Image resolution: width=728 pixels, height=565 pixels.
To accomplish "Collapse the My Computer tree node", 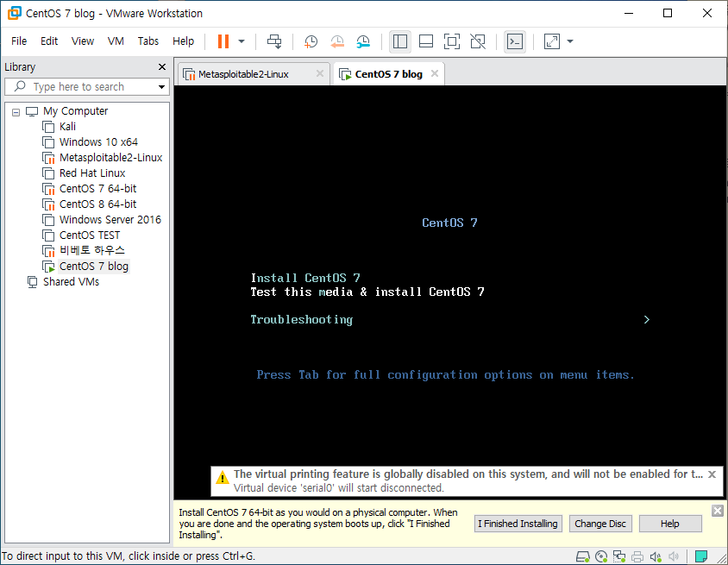I will [16, 112].
